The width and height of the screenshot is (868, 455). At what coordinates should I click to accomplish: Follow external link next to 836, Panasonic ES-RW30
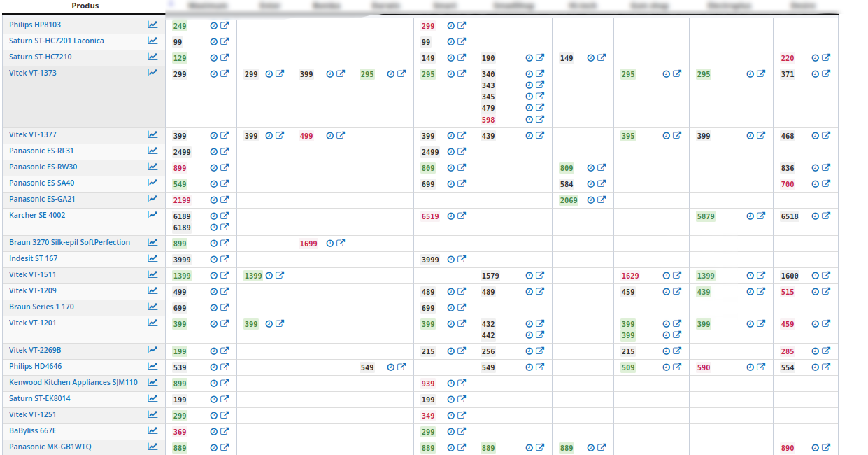[826, 168]
